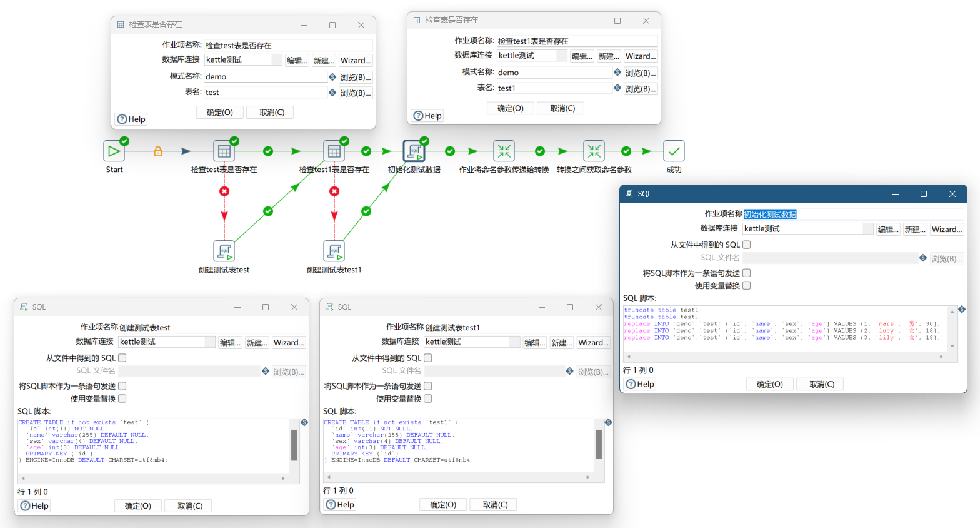The width and height of the screenshot is (980, 528).
Task: Select the 检查test1表是否存在 node icon
Action: point(334,151)
